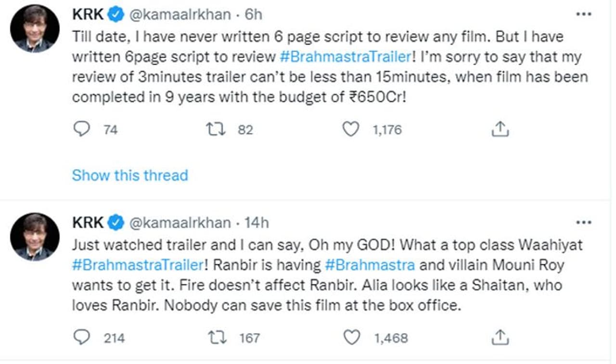
Task: Open the 6h timestamp of first tweet
Action: click(254, 15)
